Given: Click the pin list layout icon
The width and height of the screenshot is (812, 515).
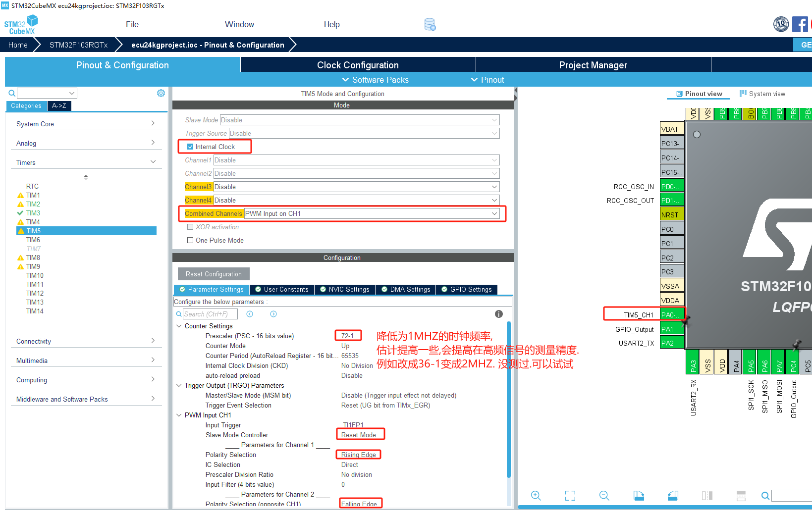Looking at the screenshot, I should point(741,496).
